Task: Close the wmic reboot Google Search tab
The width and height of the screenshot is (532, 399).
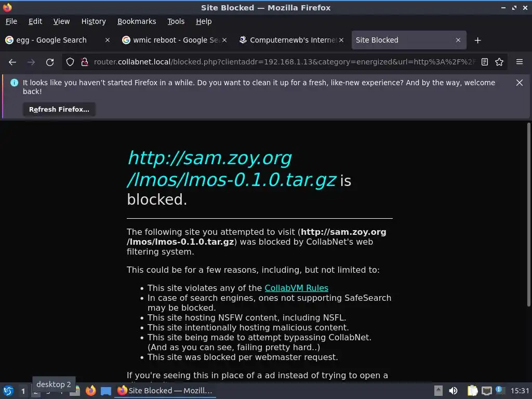Action: tap(224, 40)
